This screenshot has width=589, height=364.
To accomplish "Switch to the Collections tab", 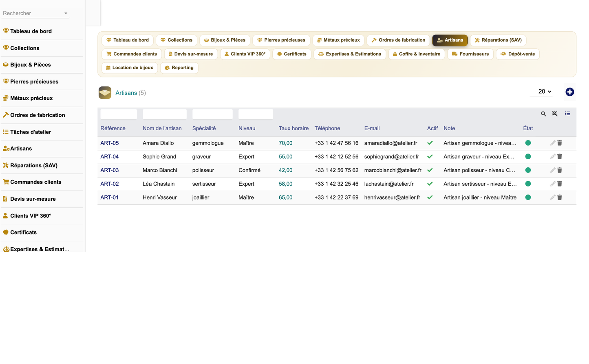I will pyautogui.click(x=176, y=40).
